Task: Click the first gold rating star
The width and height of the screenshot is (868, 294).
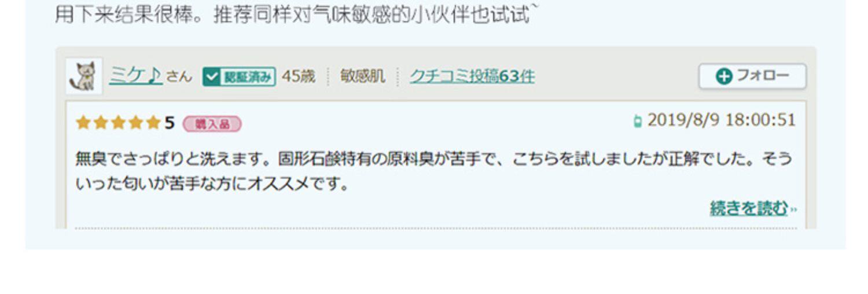Action: 83,123
